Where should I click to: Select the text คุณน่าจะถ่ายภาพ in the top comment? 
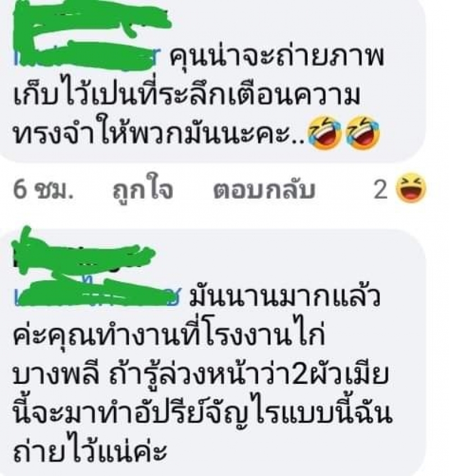click(x=276, y=56)
